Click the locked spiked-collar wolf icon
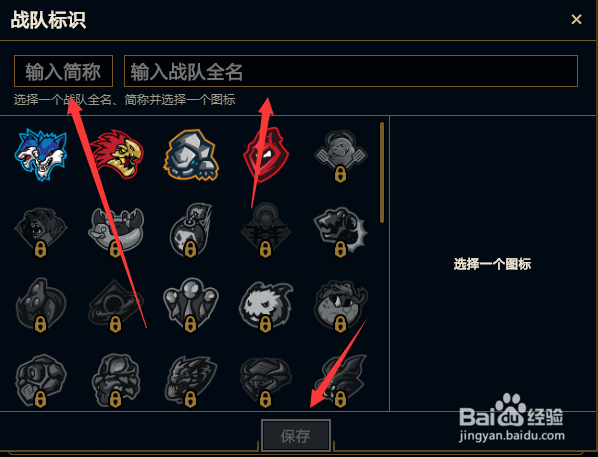The width and height of the screenshot is (598, 457). 341,231
